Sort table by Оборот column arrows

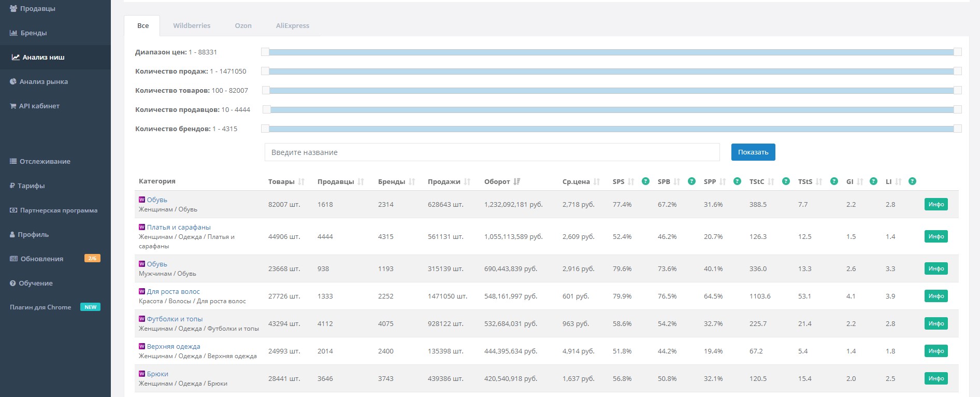pyautogui.click(x=517, y=181)
